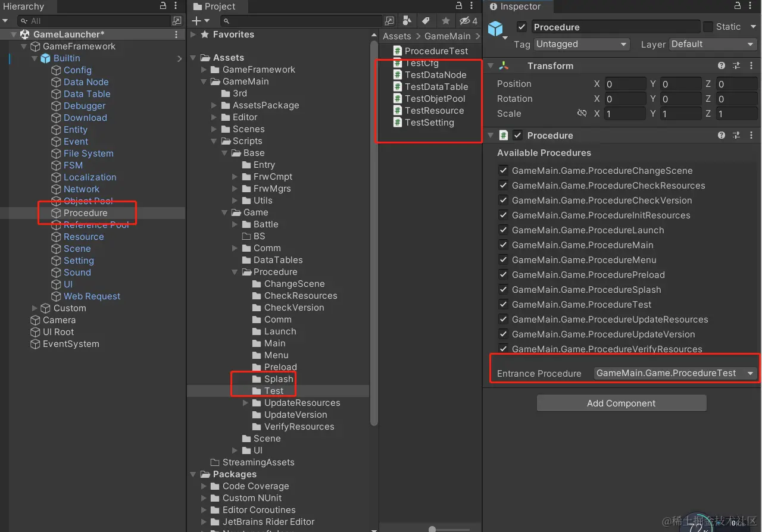Toggle hidden packages visibility eye icon
This screenshot has height=532, width=762.
coord(468,21)
